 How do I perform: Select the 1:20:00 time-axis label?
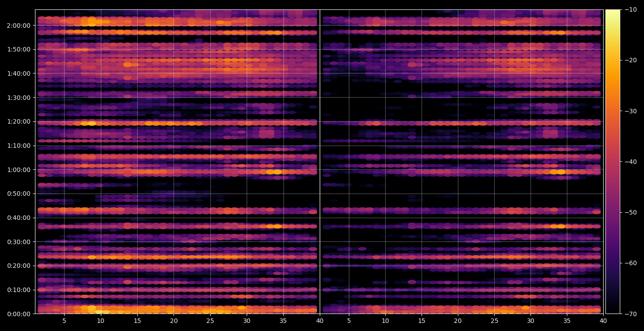(x=18, y=121)
